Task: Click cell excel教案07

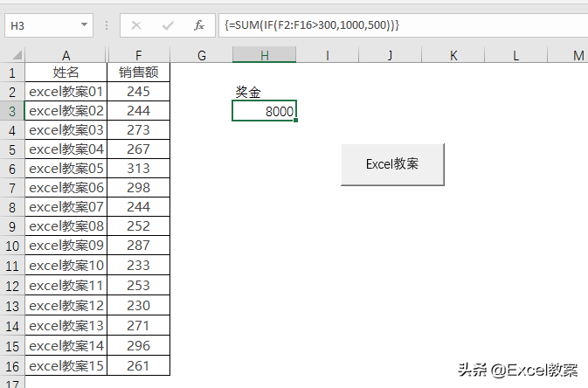Action: point(66,207)
